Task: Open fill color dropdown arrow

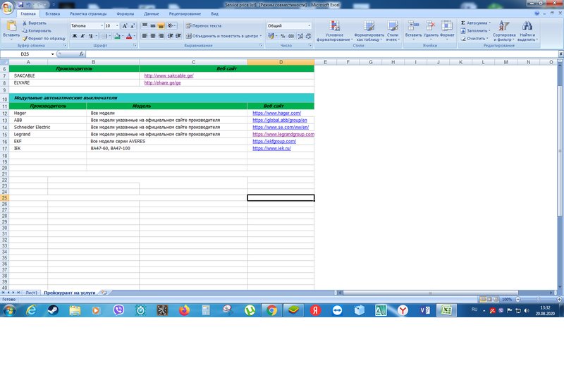Action: (x=123, y=36)
